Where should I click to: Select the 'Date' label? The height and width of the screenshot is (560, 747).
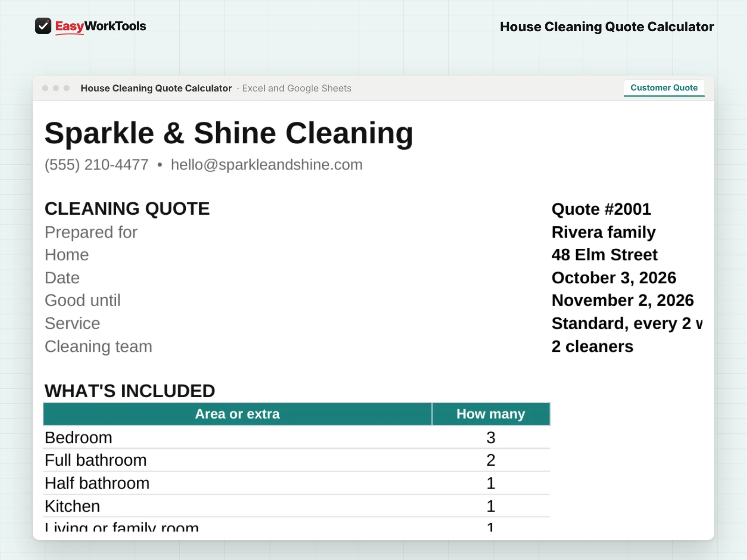pos(62,278)
